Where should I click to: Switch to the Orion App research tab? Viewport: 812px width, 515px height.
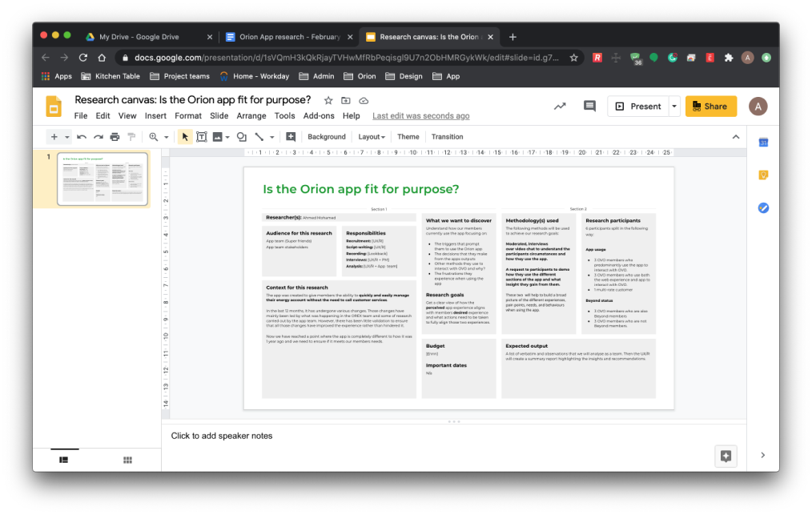point(290,36)
